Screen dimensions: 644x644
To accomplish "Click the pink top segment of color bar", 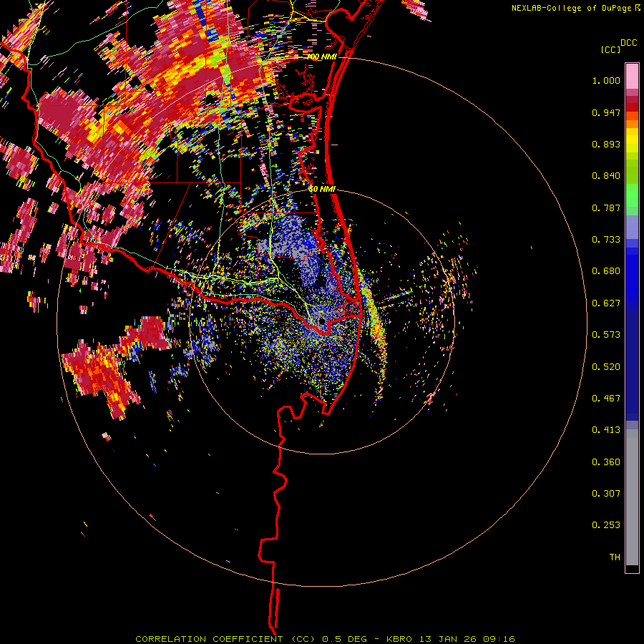I will (x=632, y=76).
